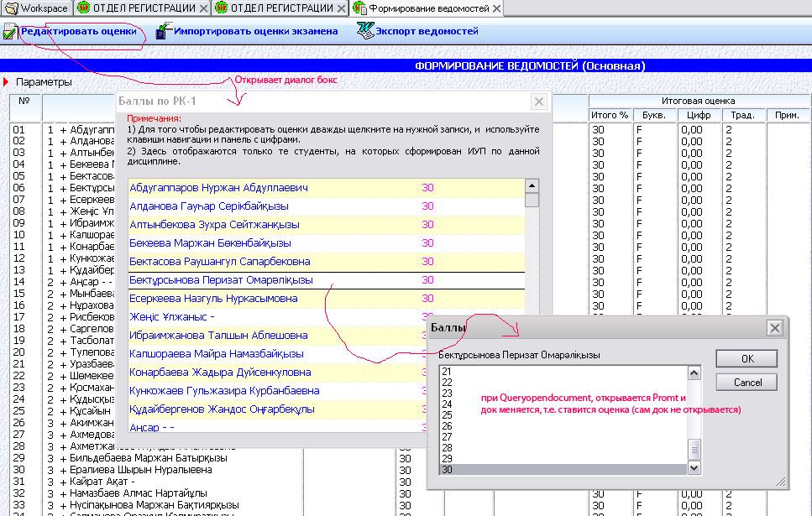Click the Экспорт ведомостей icon
This screenshot has height=516, width=812.
click(x=364, y=32)
